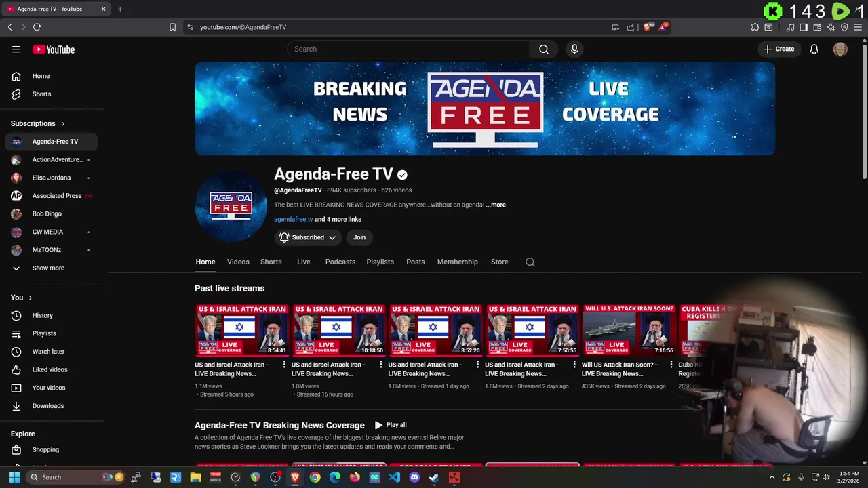
Task: Open Visual Studio Code from the taskbar
Action: 395,477
